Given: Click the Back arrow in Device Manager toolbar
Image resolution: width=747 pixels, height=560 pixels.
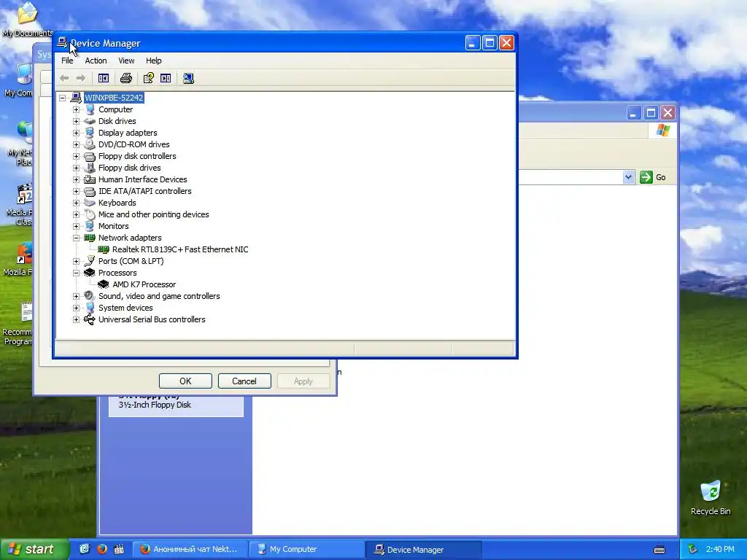Looking at the screenshot, I should click(64, 78).
